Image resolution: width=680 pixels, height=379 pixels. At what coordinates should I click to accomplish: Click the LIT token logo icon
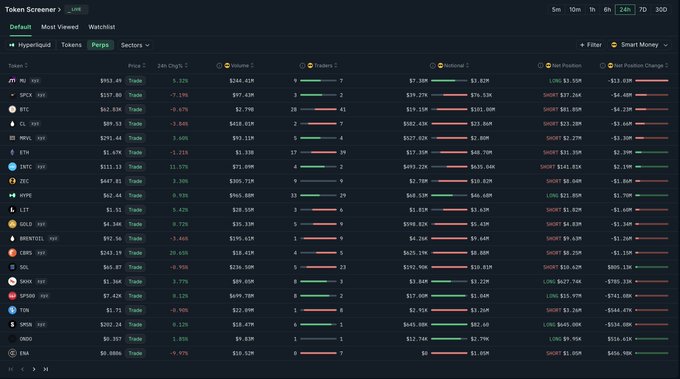(x=12, y=209)
